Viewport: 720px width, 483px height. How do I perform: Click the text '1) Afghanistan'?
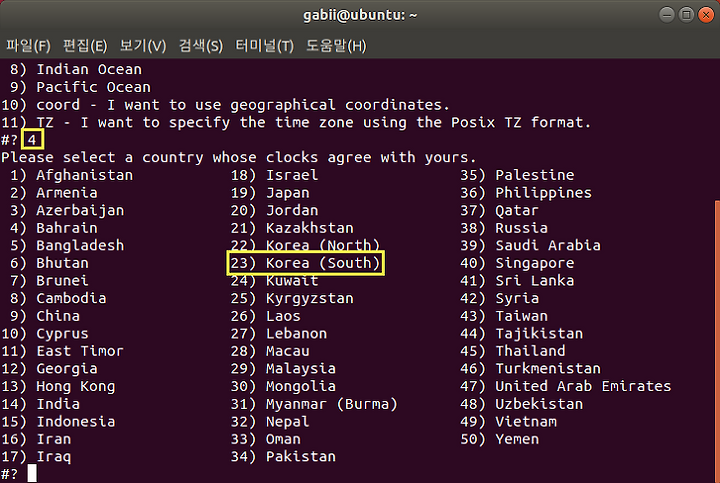coord(71,175)
